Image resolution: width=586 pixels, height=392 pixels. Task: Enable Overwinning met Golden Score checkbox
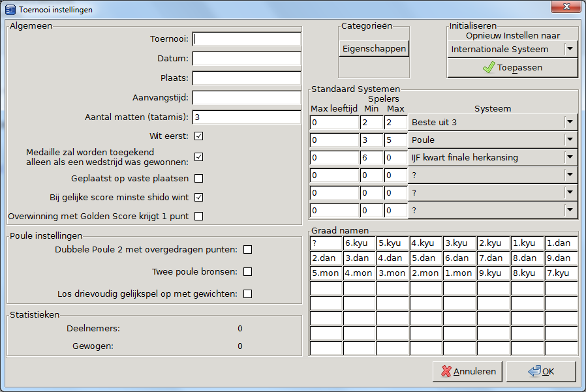tap(199, 216)
